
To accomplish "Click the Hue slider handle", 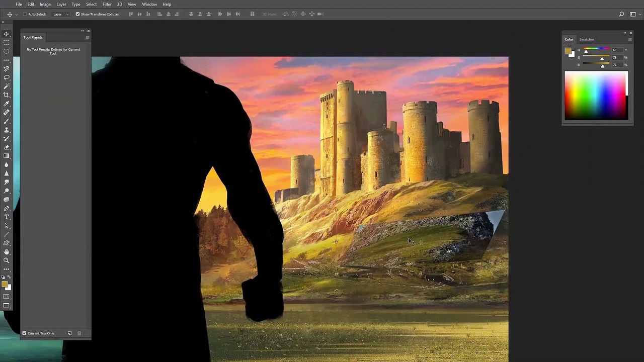I will tap(586, 52).
